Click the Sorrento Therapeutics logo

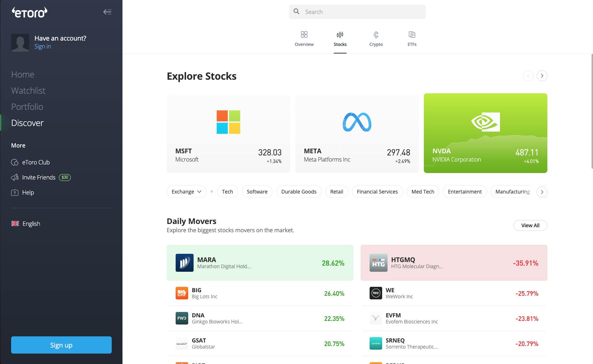coord(376,344)
